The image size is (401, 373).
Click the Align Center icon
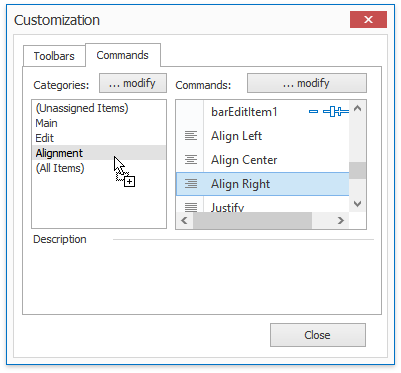pyautogui.click(x=191, y=160)
